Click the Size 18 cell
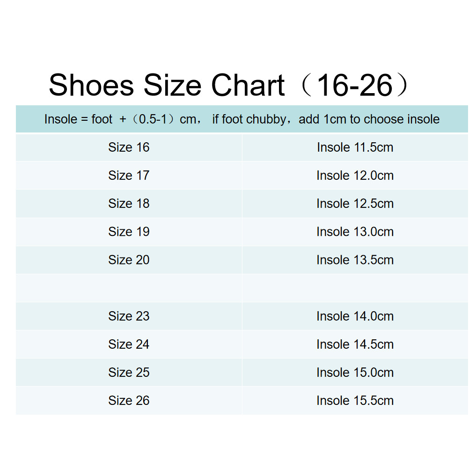This screenshot has width=476, height=476. (x=129, y=204)
